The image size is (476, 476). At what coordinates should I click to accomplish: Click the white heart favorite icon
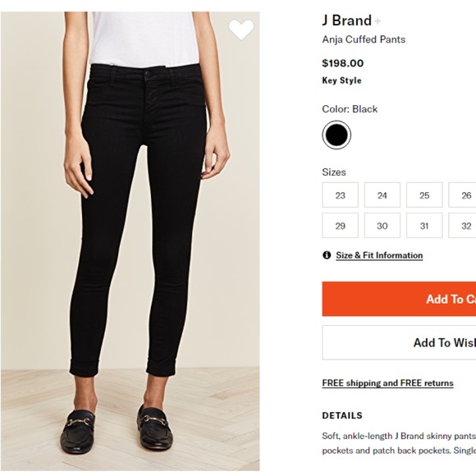241,30
